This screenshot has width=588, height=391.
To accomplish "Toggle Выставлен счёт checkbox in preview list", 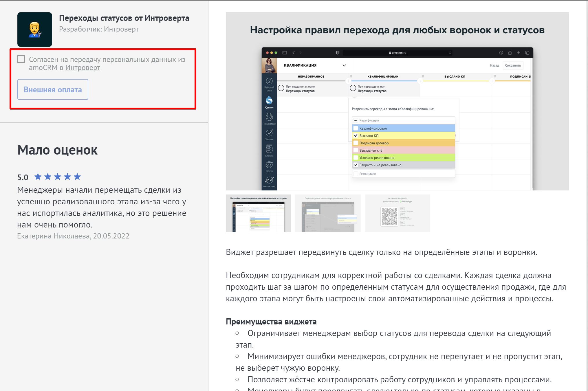I will click(x=356, y=150).
